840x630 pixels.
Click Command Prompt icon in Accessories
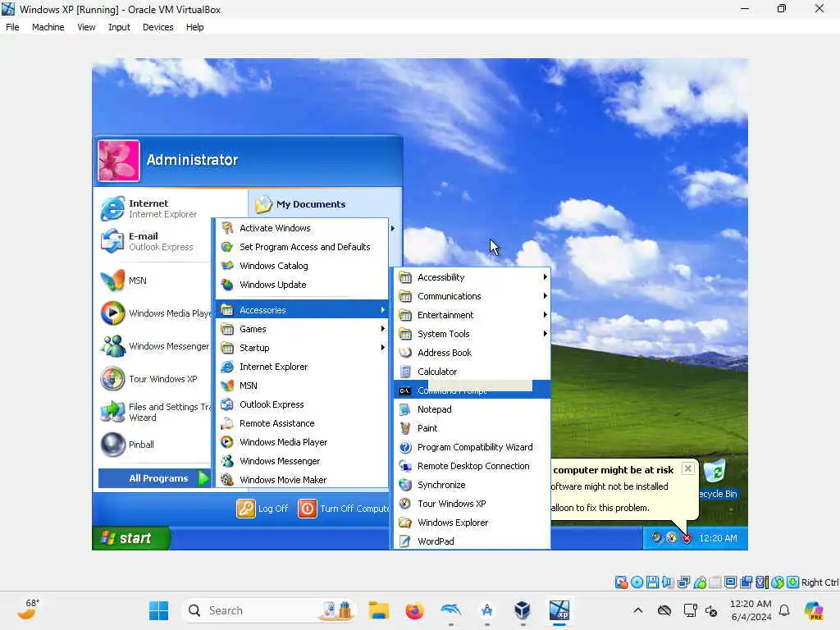(x=405, y=390)
